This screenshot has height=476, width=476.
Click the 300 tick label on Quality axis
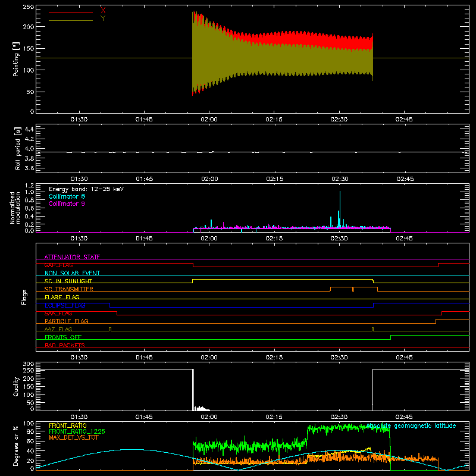tap(29, 364)
